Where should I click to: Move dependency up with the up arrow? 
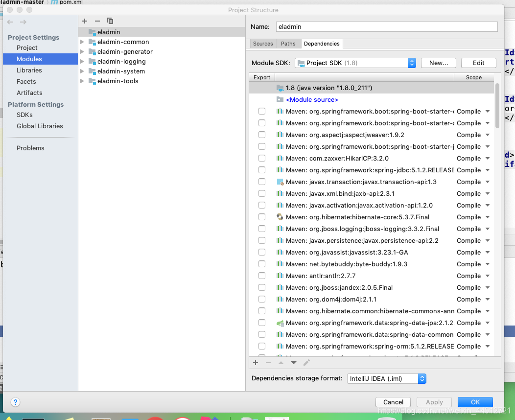[x=281, y=363]
